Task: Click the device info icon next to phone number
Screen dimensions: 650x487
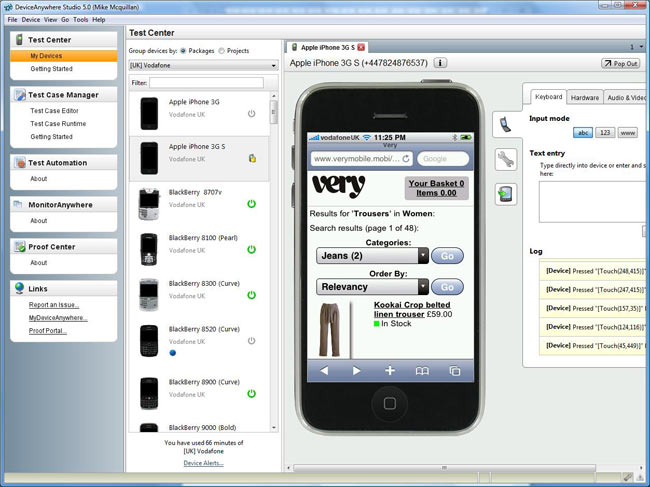Action: (440, 63)
